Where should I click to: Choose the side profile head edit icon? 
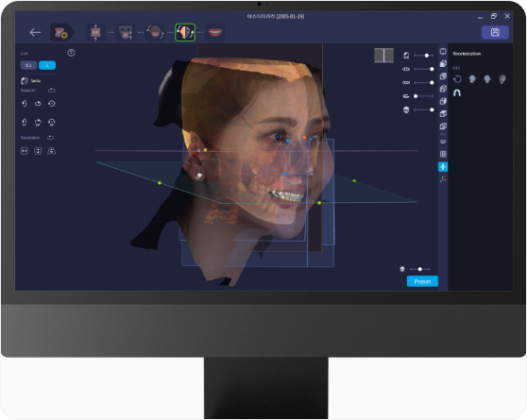pyautogui.click(x=502, y=79)
